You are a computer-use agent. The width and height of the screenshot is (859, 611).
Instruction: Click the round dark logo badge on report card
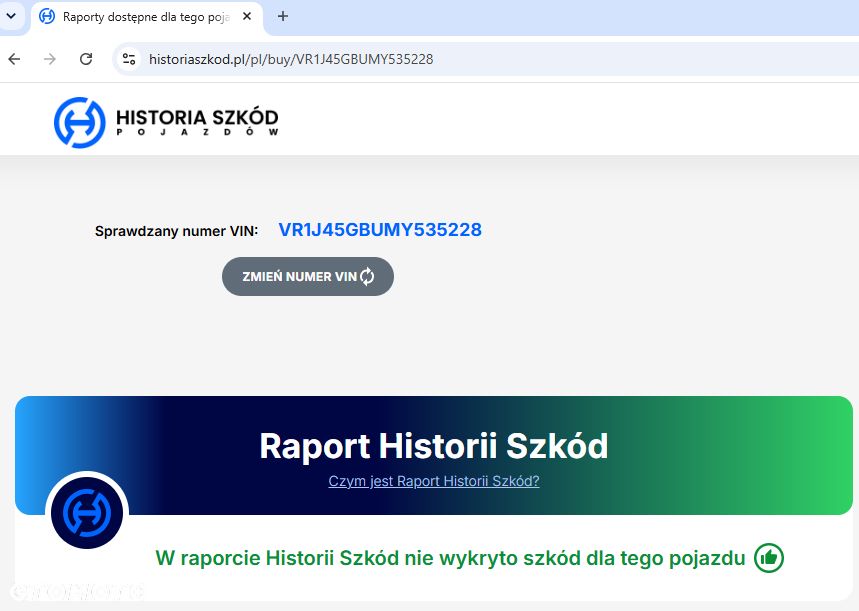point(87,513)
